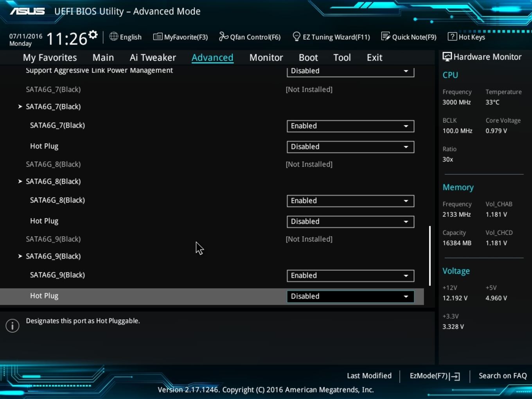
Task: Click the SATA6G_9(Black) Not Installed value
Action: click(309, 239)
